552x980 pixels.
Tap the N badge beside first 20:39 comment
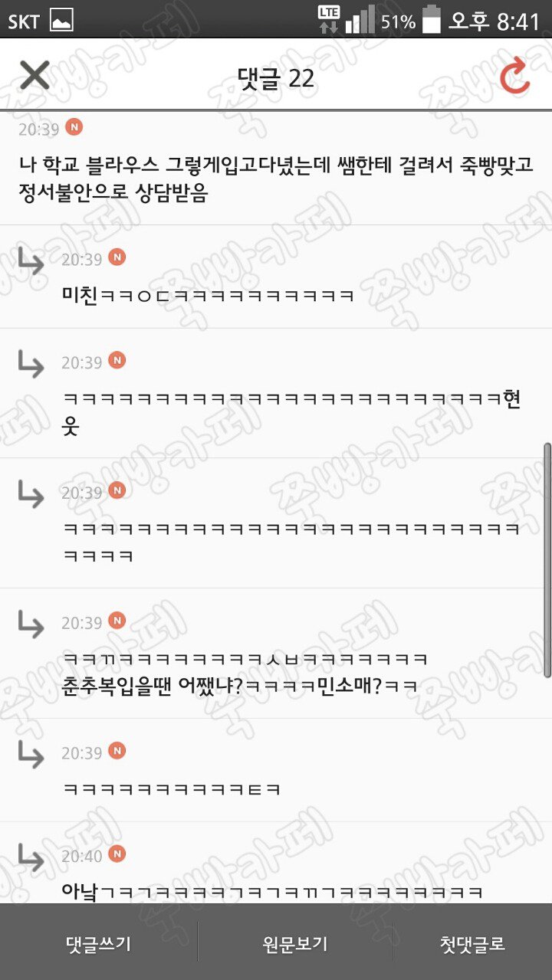point(74,127)
